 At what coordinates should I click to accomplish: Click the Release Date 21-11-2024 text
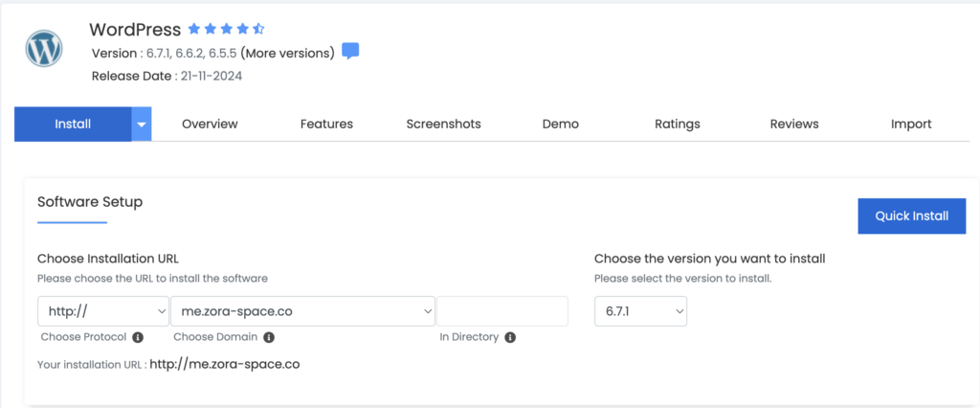167,77
